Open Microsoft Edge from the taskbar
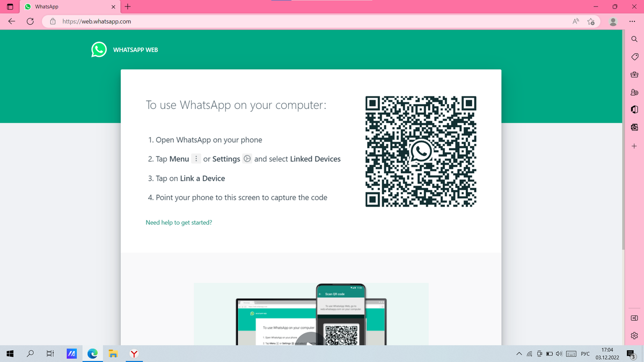Viewport: 644px width, 362px height. tap(92, 353)
